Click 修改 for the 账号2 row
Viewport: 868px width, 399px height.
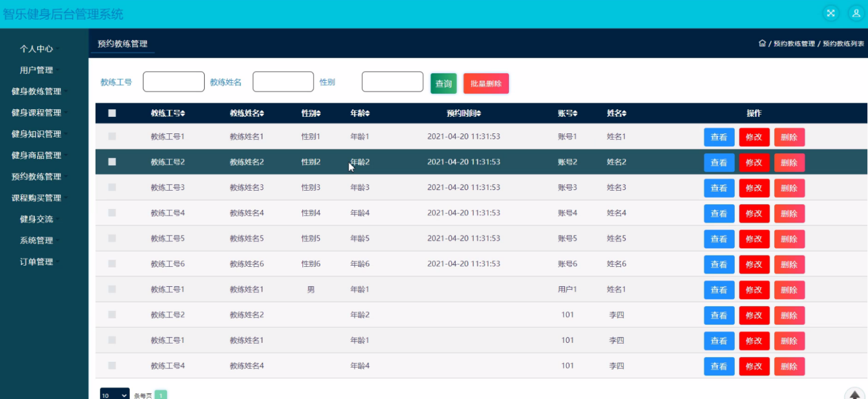(754, 162)
